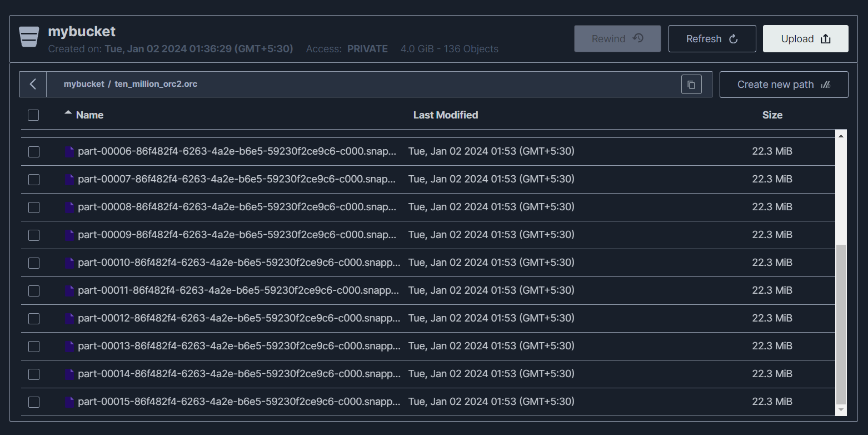
Task: Click the file icon for part-00012
Action: [69, 319]
